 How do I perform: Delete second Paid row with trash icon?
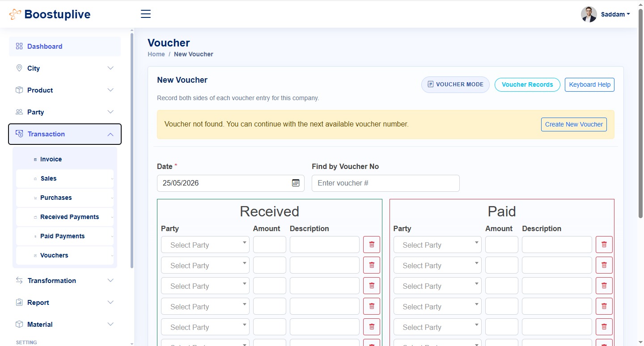coord(604,265)
